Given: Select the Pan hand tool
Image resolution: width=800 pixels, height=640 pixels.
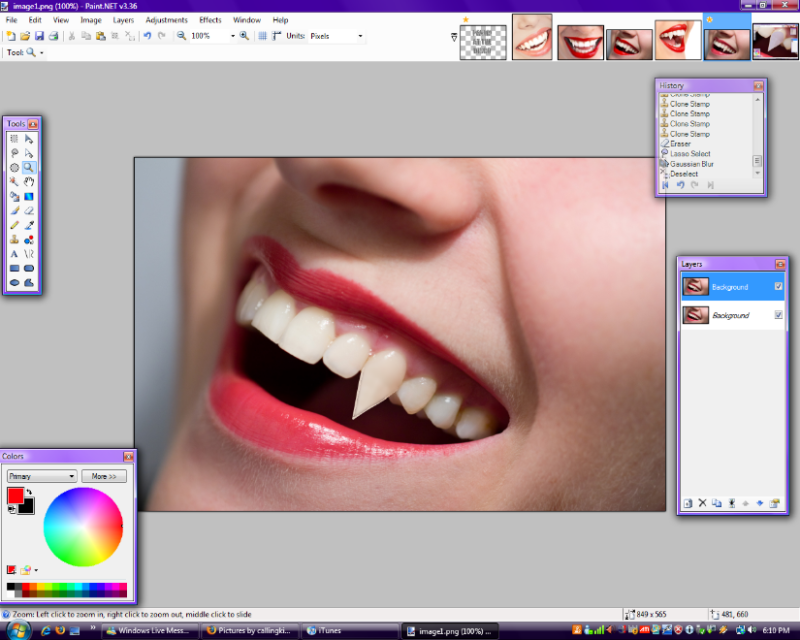Looking at the screenshot, I should click(29, 182).
